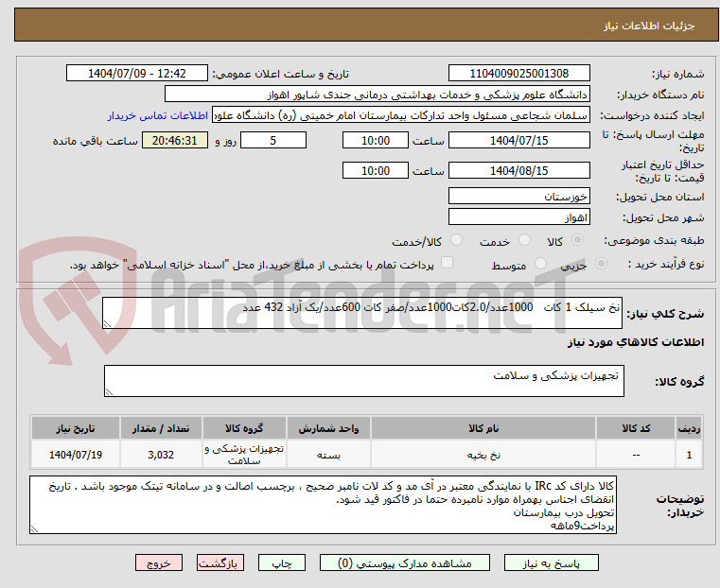Click the response deadline time 10:00 field

point(376,140)
